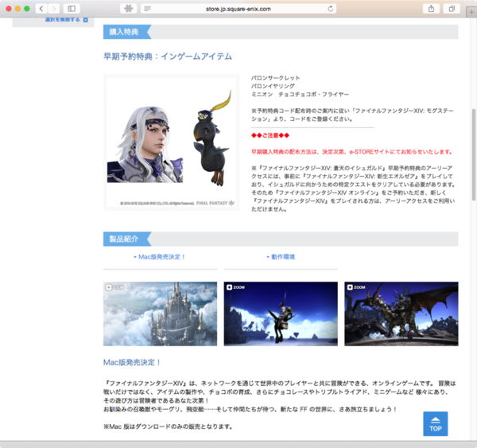Screen dimensions: 477x448
Task: Zoom the chocobo rider screenshot thumbnail
Action: [281, 314]
